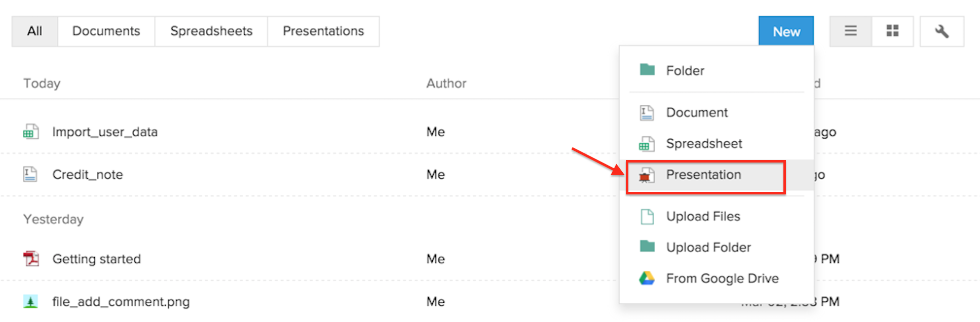Choose Presentation in the New menu
This screenshot has width=980, height=322.
click(x=703, y=175)
